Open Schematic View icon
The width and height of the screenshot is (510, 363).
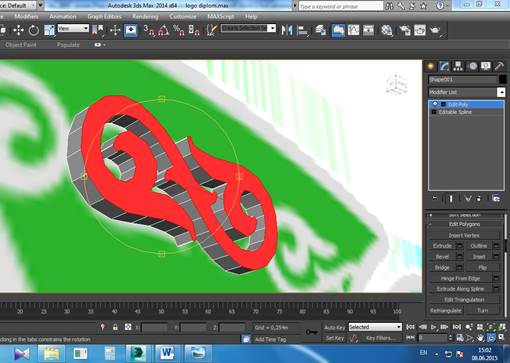[x=369, y=30]
